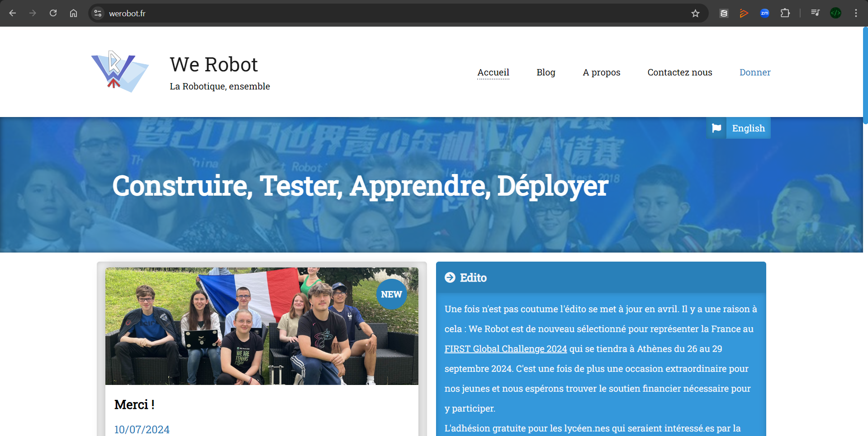Open the Chrome three-dot menu

[x=856, y=13]
